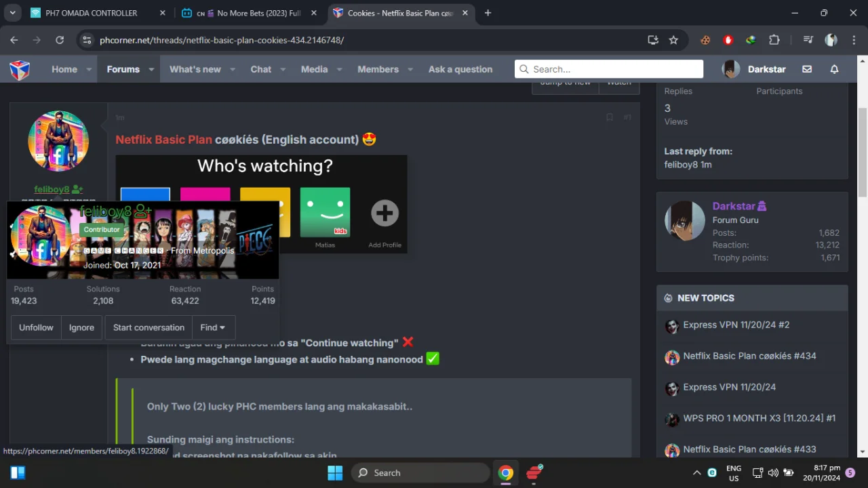This screenshot has height=488, width=868.
Task: Expand the Media dropdown arrow
Action: click(339, 69)
